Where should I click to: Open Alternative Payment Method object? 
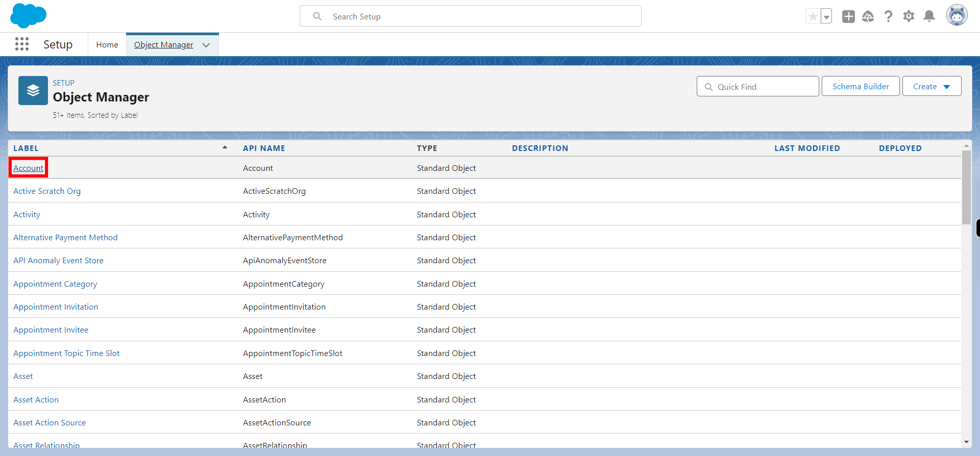pyautogui.click(x=65, y=238)
